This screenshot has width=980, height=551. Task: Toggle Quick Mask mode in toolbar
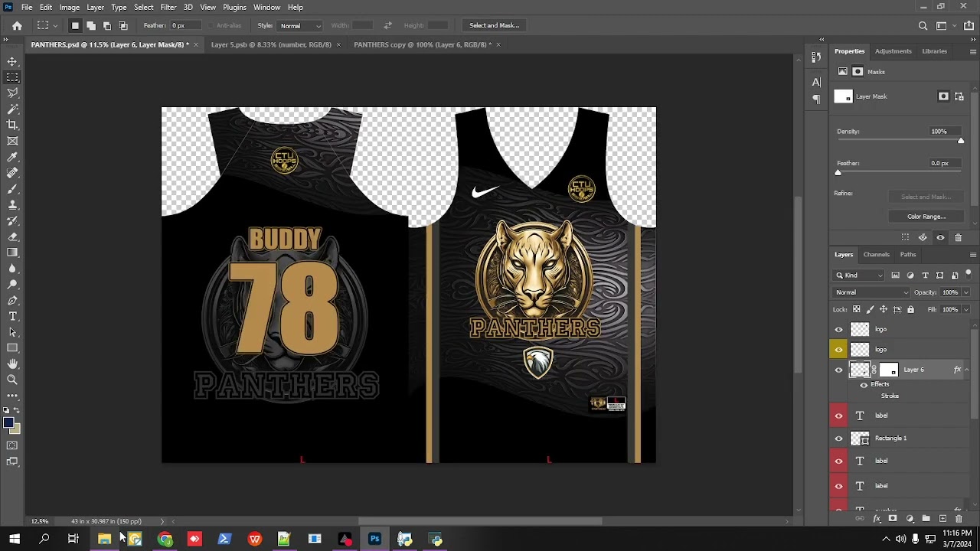(12, 445)
